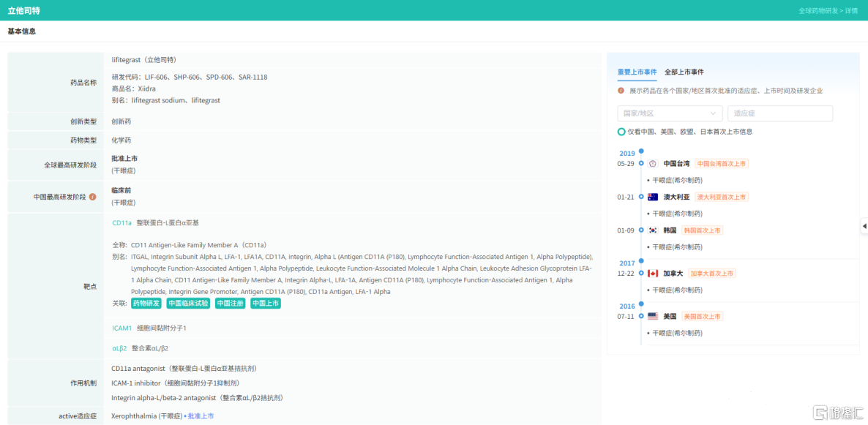This screenshot has height=425, width=868.
Task: Open the CD11a target link
Action: click(x=121, y=222)
